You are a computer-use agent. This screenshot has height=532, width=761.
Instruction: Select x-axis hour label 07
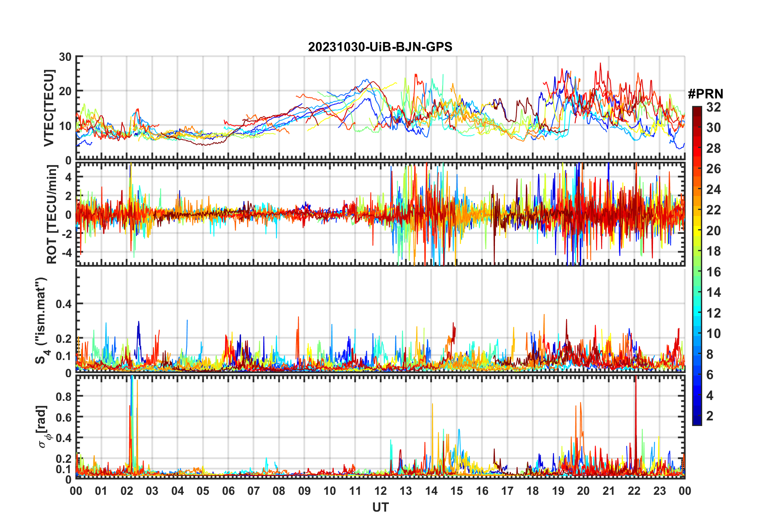pyautogui.click(x=254, y=491)
